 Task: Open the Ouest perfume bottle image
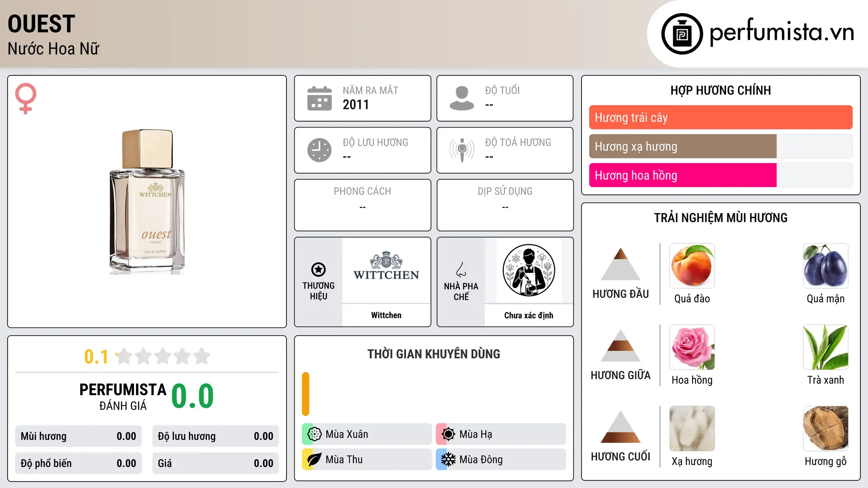147,202
